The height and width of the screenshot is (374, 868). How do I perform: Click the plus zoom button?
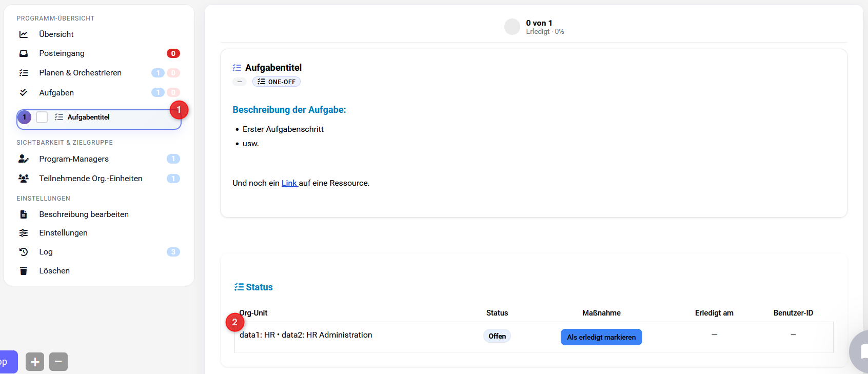click(35, 362)
